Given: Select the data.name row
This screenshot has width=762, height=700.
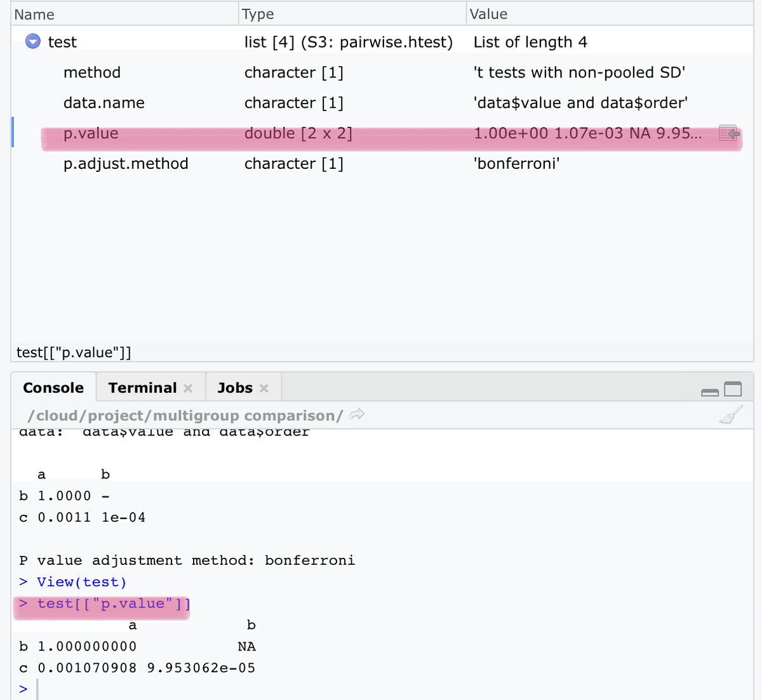Looking at the screenshot, I should coord(104,102).
